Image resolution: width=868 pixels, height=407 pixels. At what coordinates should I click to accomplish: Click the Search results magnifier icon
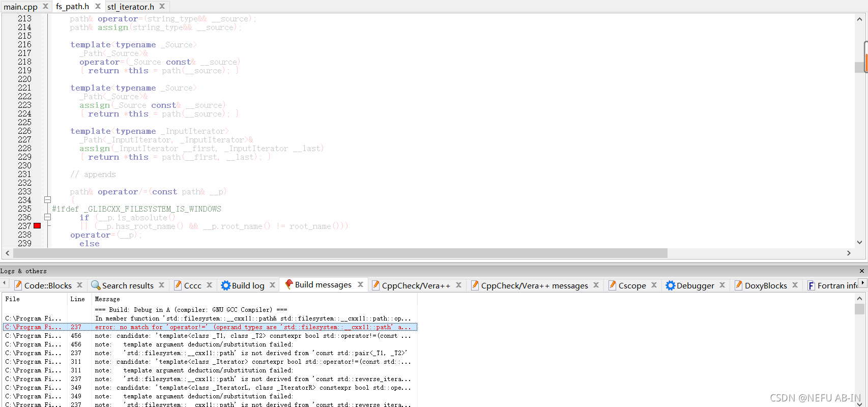[x=96, y=285]
